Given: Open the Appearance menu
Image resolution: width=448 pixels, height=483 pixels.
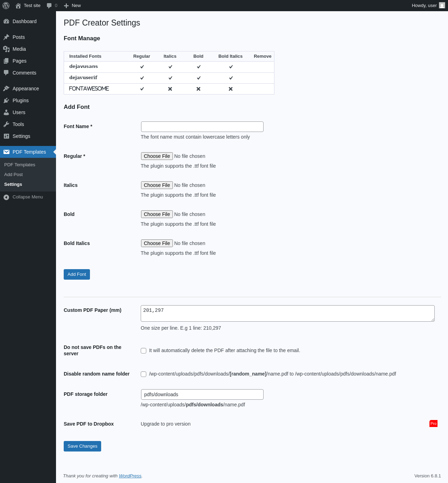Looking at the screenshot, I should click(x=28, y=89).
